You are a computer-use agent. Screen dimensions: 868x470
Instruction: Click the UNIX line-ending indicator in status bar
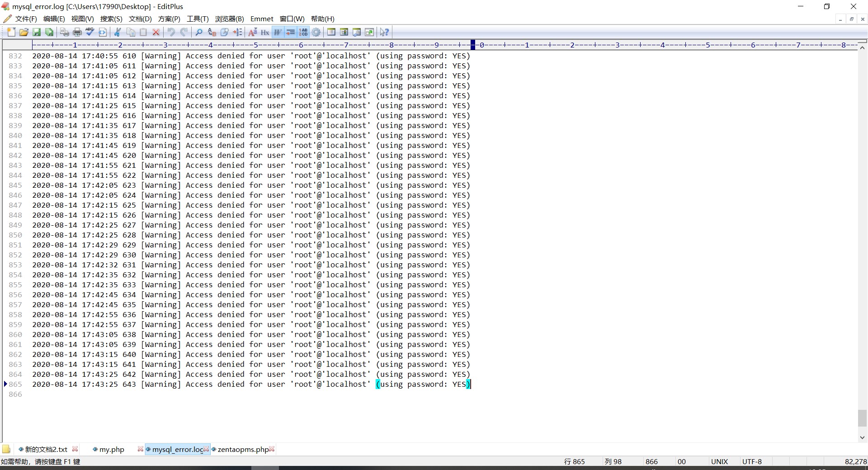point(719,461)
